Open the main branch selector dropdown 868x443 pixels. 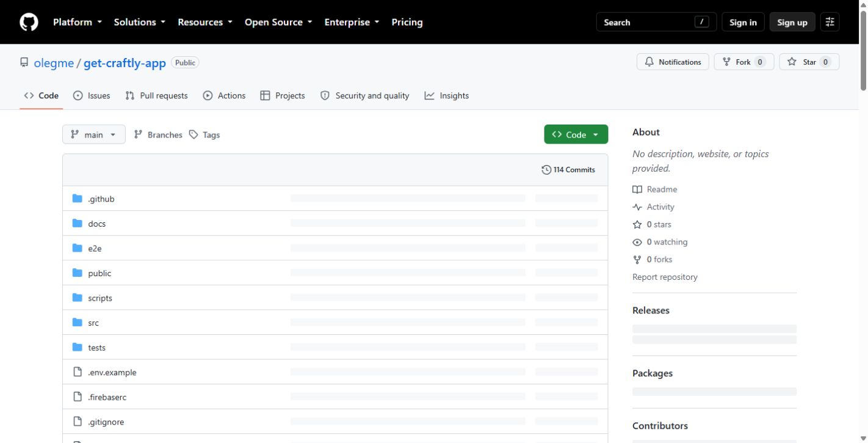point(94,134)
